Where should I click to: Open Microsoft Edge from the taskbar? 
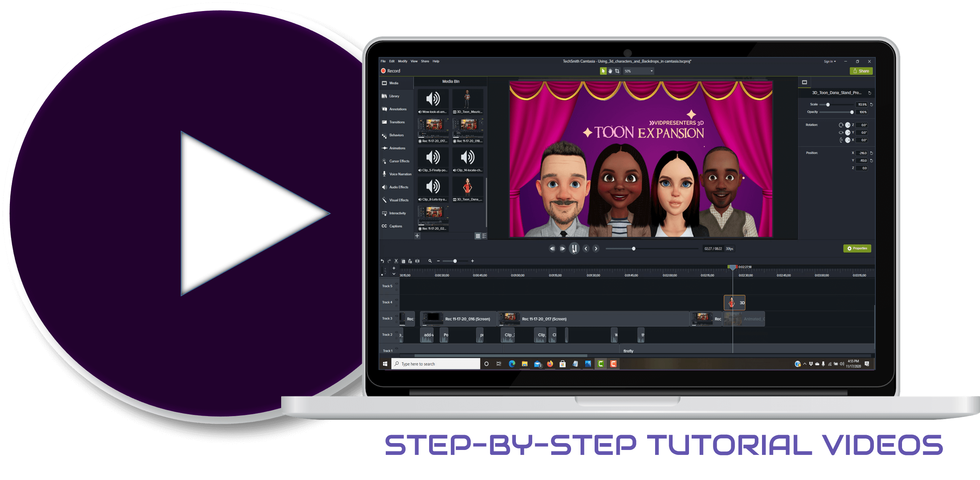(512, 364)
